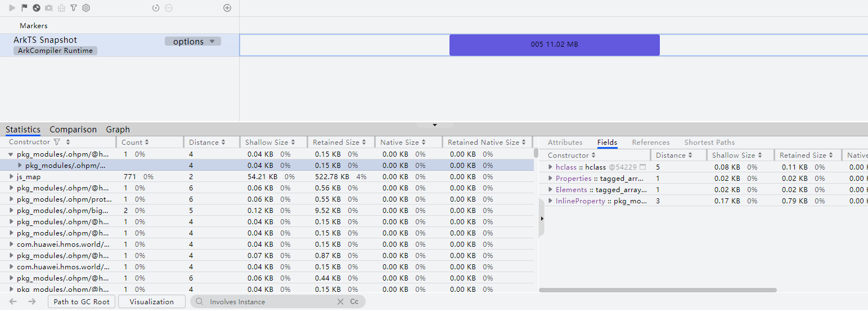Expand the InlineProperty field row
This screenshot has height=311, width=868.
tap(550, 201)
